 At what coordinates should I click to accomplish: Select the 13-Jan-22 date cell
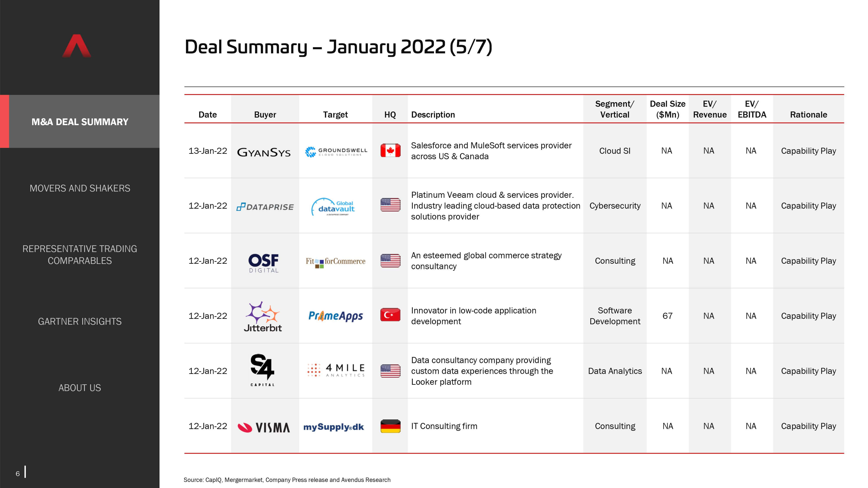click(x=208, y=151)
